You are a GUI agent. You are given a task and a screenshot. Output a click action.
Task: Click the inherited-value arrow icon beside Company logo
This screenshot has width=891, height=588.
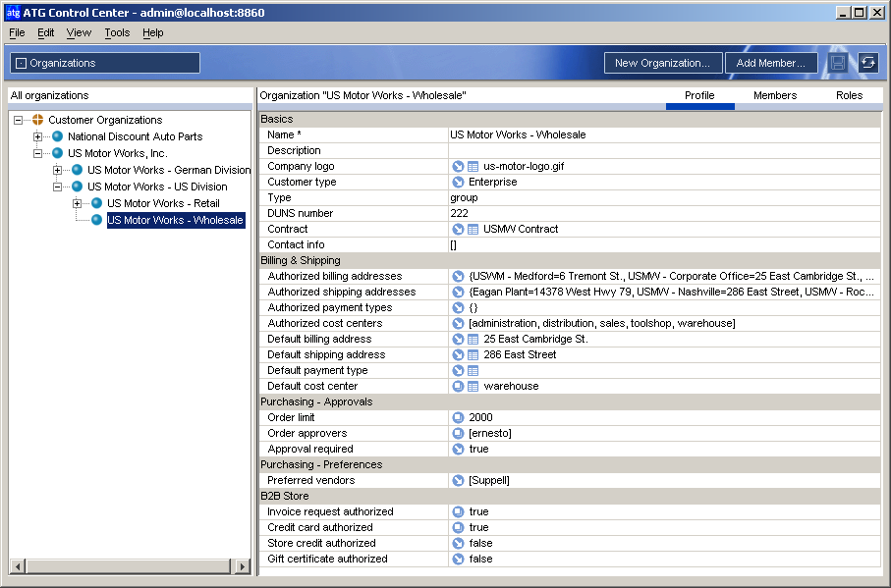[x=458, y=166]
